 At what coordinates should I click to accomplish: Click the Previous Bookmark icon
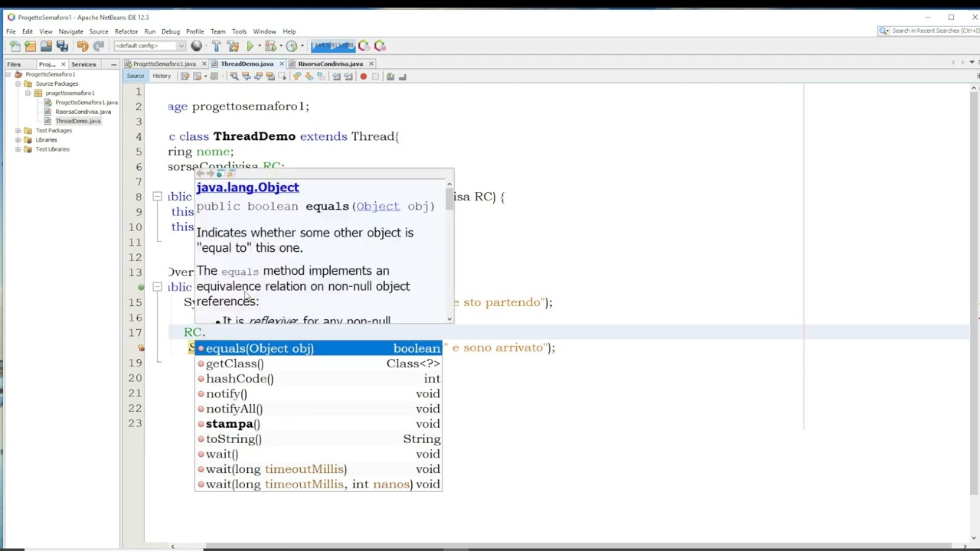[297, 77]
